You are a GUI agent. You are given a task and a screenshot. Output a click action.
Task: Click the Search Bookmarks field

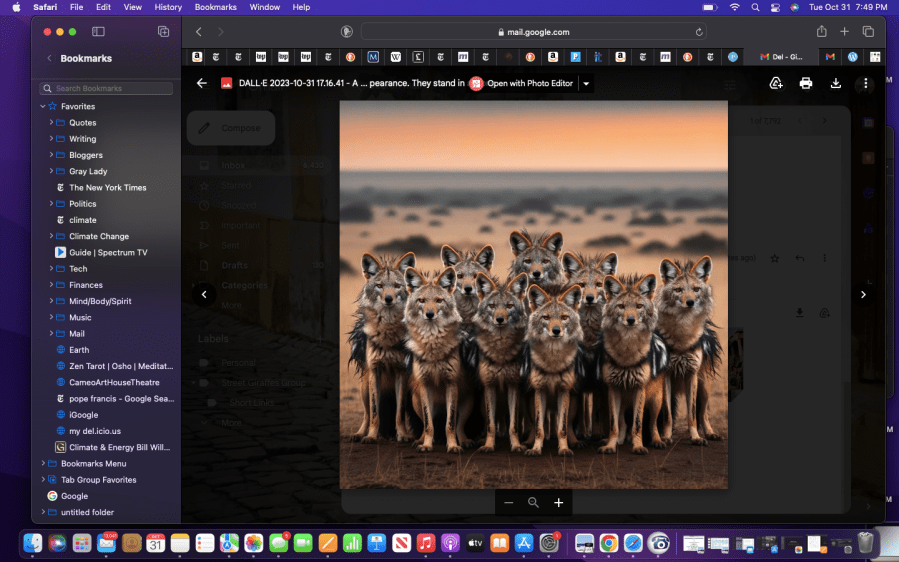pyautogui.click(x=106, y=89)
